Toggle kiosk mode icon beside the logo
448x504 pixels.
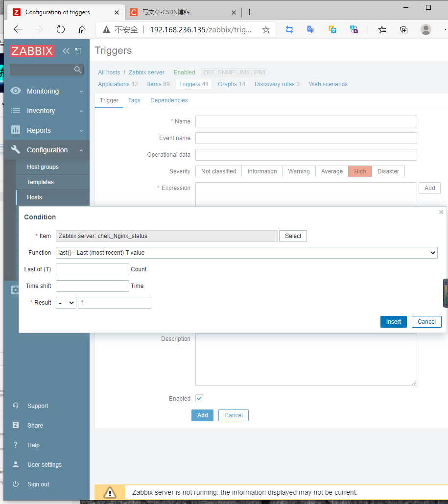point(78,51)
